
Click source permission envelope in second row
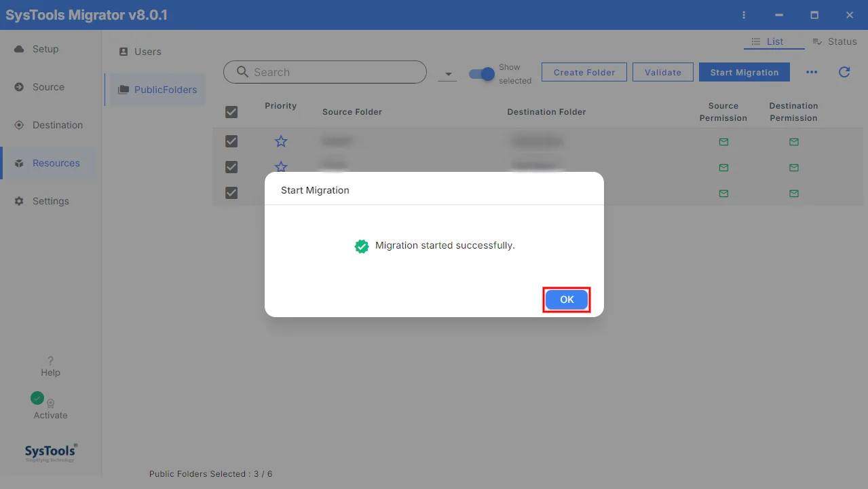pyautogui.click(x=723, y=168)
